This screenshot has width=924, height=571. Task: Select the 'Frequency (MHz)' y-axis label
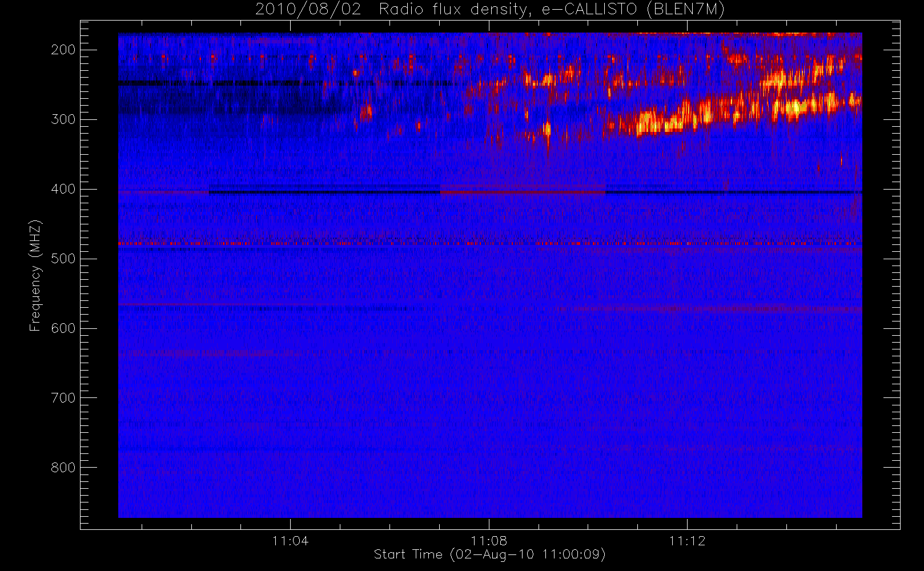(35, 275)
